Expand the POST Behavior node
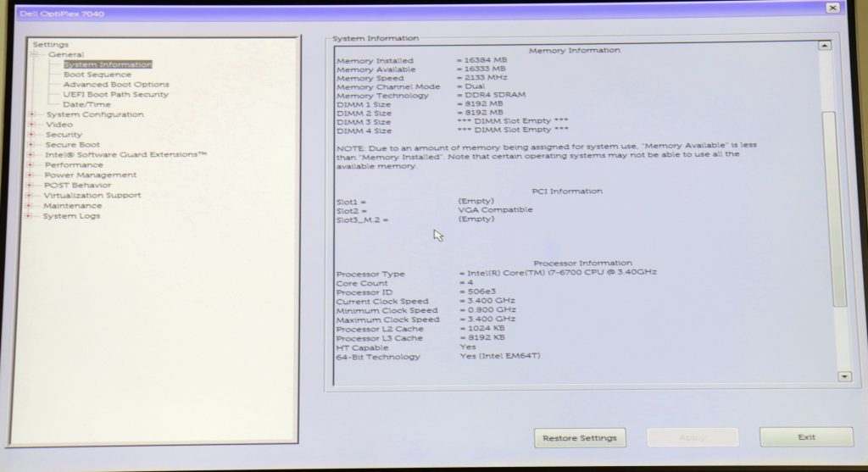Viewport: 868px width, 472px height. point(30,185)
